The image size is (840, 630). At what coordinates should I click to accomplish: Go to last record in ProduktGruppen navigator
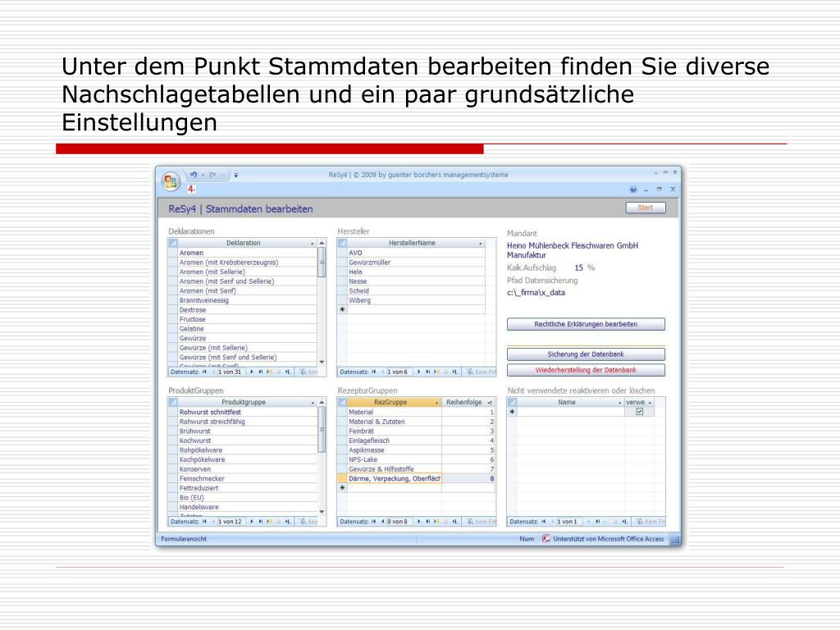tap(260, 521)
